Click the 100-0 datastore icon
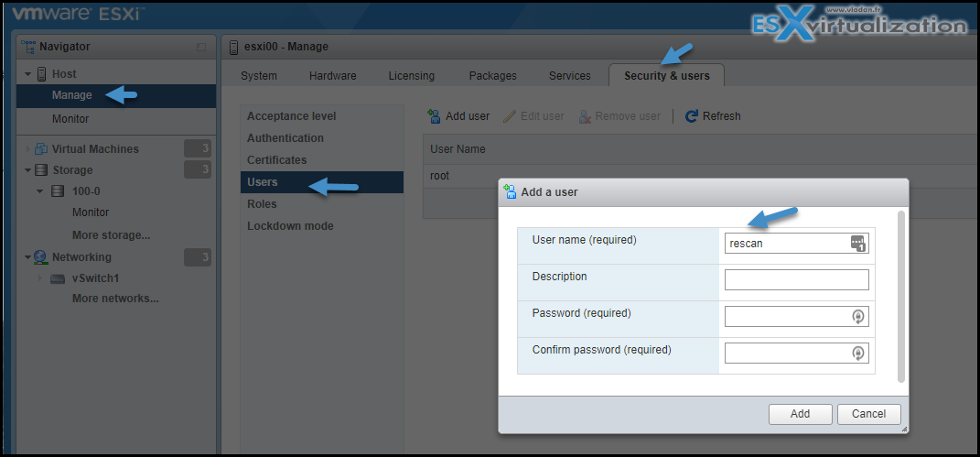 (x=58, y=191)
